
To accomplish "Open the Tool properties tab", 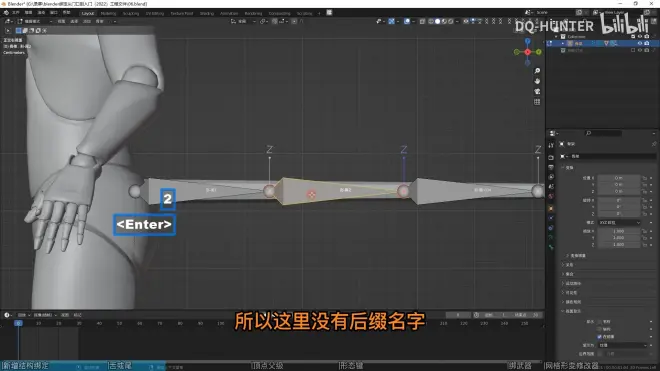I will (551, 145).
